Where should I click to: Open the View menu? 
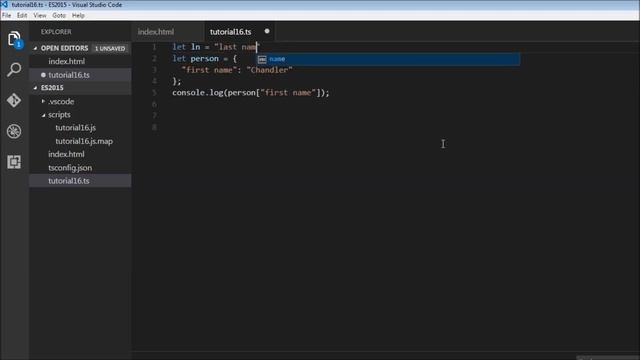tap(40, 16)
